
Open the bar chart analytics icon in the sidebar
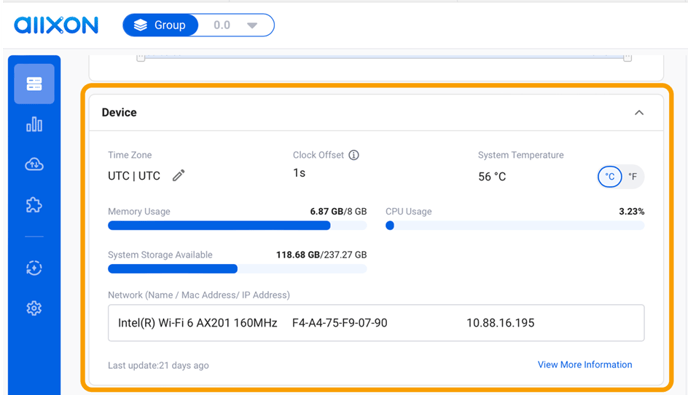pyautogui.click(x=34, y=124)
